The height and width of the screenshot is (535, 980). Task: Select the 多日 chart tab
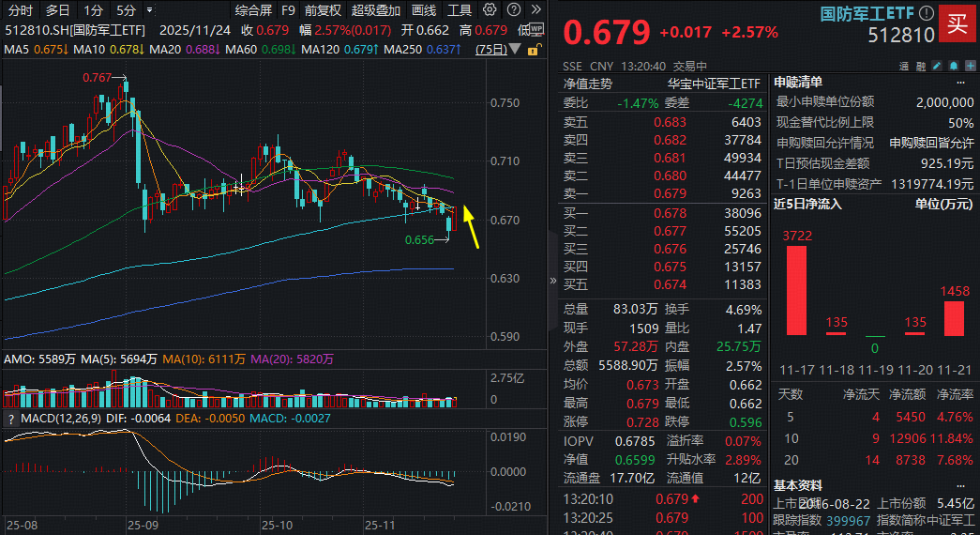pyautogui.click(x=58, y=10)
